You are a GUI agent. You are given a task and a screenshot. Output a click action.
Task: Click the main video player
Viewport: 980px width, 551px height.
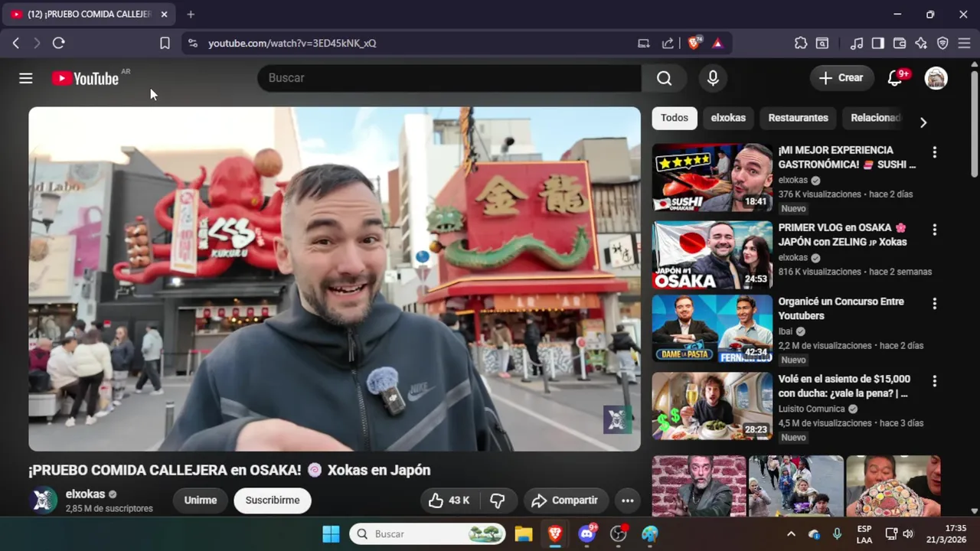(x=335, y=279)
